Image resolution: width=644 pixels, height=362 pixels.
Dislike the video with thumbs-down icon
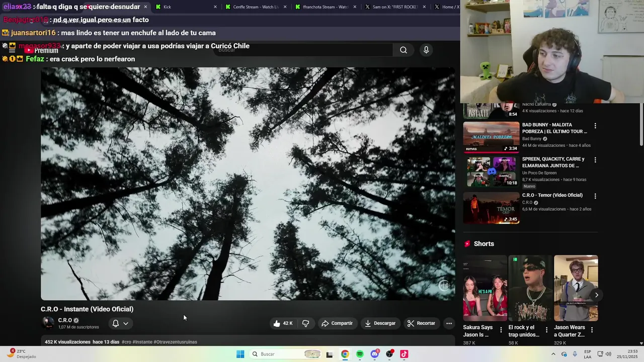click(305, 323)
